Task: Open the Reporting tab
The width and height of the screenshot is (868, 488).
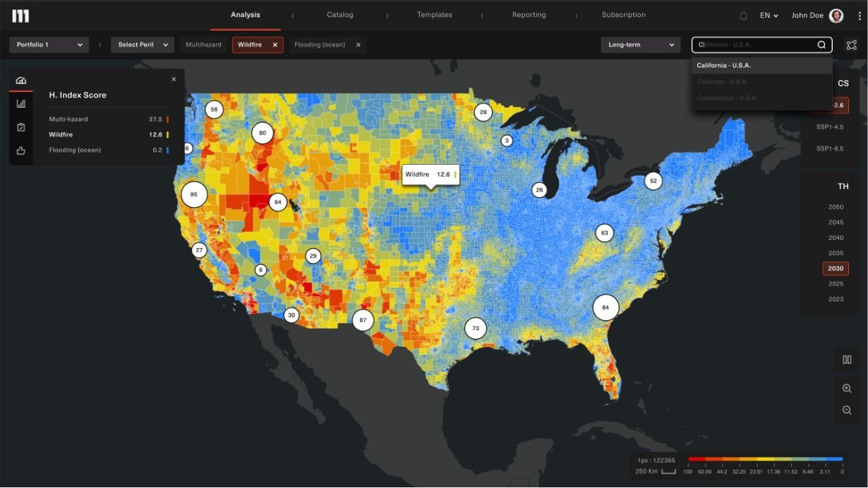Action: tap(529, 15)
